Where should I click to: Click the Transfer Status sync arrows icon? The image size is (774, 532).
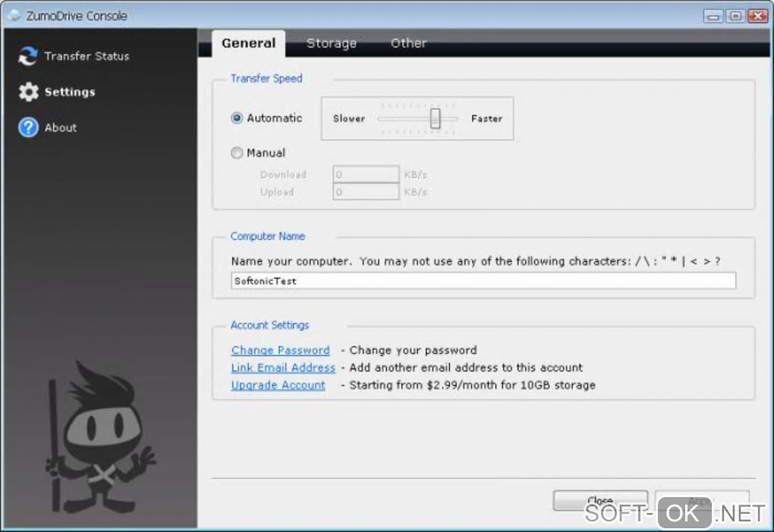click(x=28, y=55)
